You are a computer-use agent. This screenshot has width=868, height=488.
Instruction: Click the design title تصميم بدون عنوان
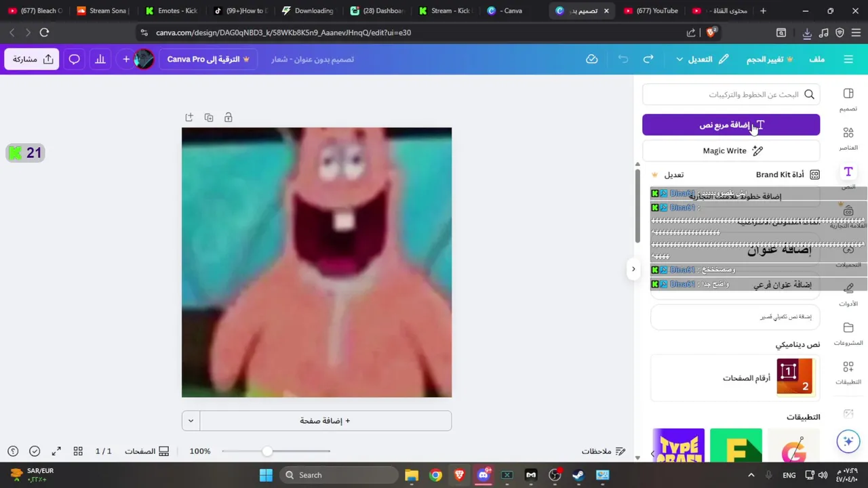[x=313, y=59]
